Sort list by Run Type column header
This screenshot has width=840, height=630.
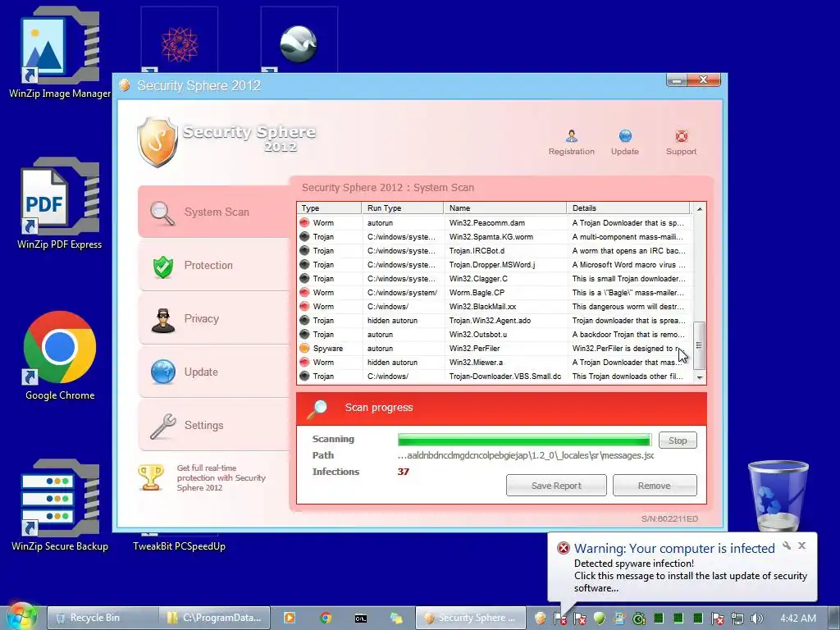coord(402,208)
